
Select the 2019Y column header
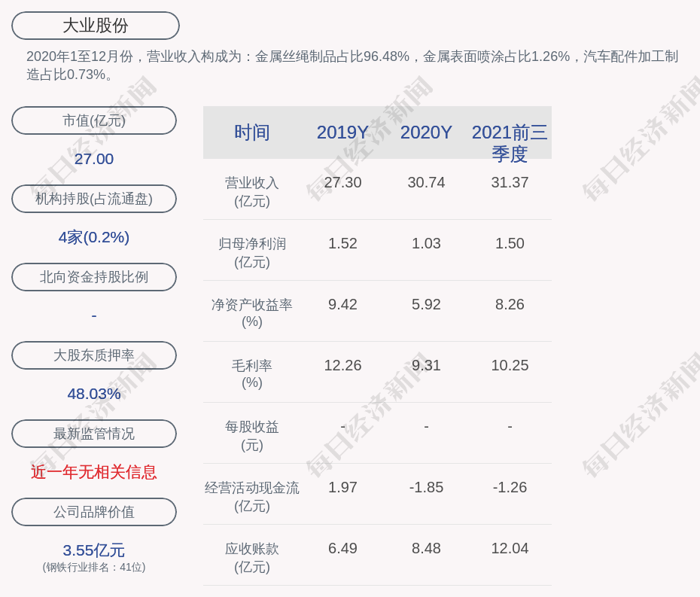342,132
